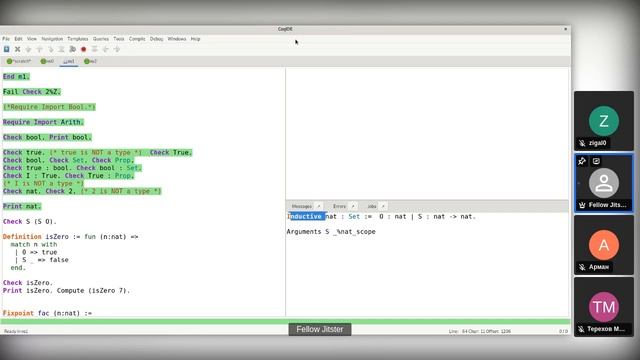
Task: Click the Арман participant tile avatar
Action: 604,245
